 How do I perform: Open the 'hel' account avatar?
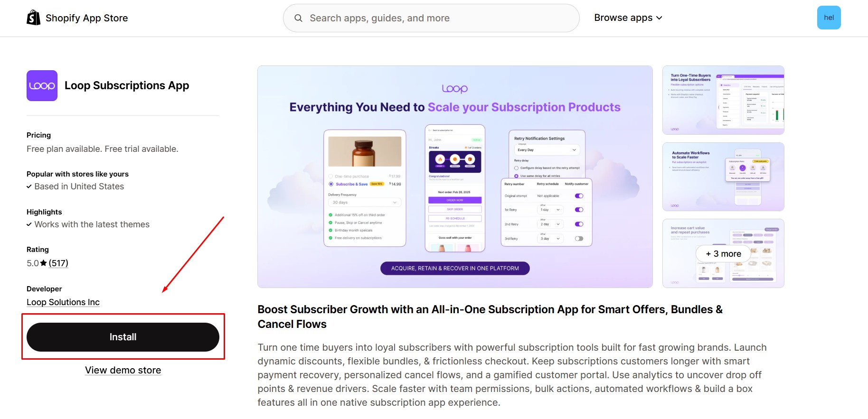point(829,18)
